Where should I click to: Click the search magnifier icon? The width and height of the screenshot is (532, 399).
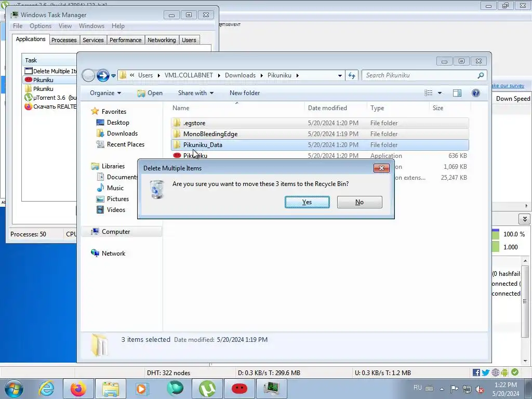[481, 75]
